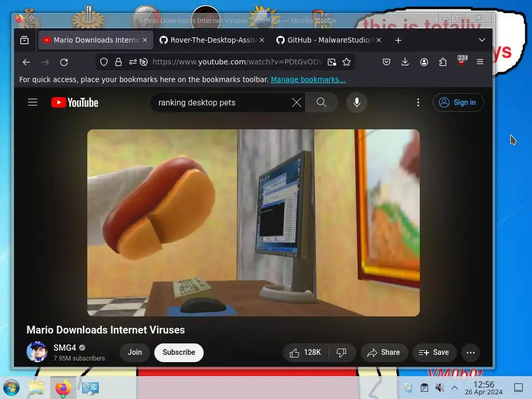Like the video with 128K likes
This screenshot has width=532, height=399.
[305, 353]
